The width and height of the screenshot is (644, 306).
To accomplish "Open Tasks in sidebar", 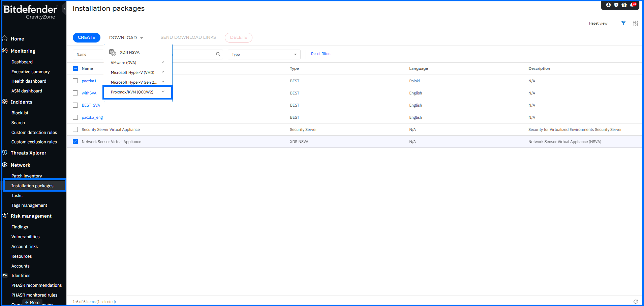I will point(17,196).
